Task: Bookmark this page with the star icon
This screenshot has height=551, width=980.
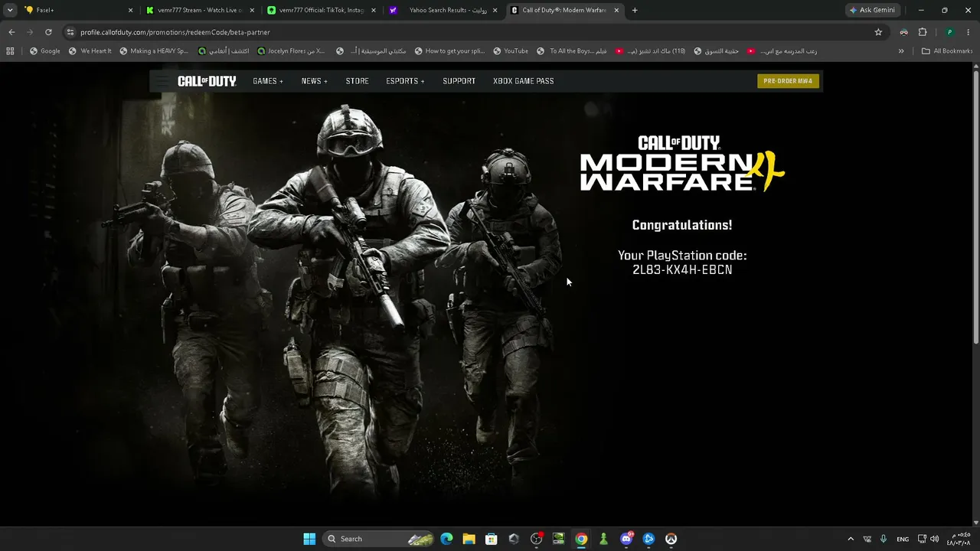Action: tap(878, 32)
